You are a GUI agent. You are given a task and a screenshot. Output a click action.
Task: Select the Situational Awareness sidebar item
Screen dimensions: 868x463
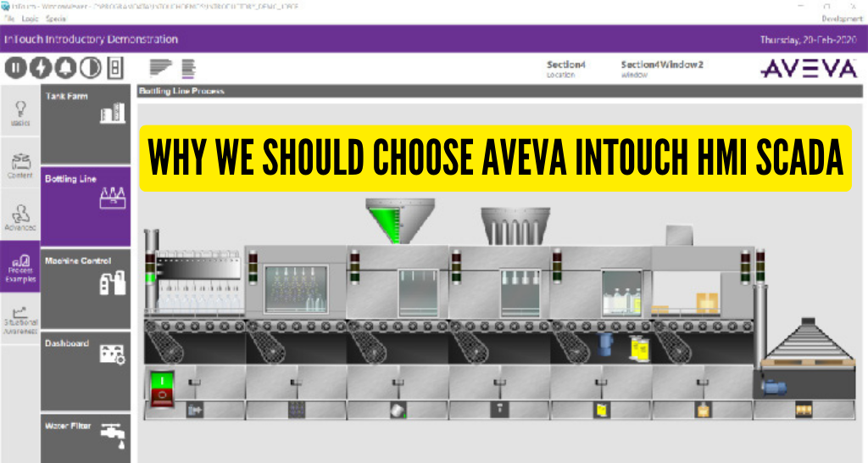pos(20,320)
